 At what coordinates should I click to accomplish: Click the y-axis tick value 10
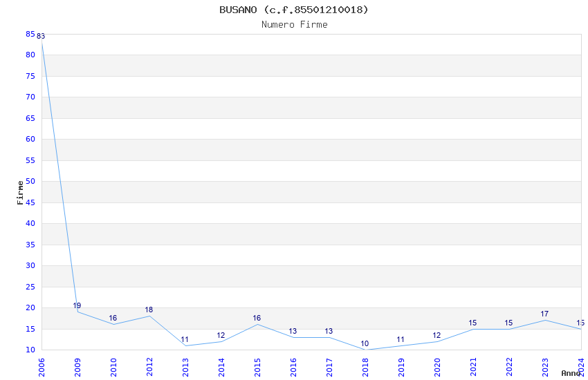click(x=30, y=350)
